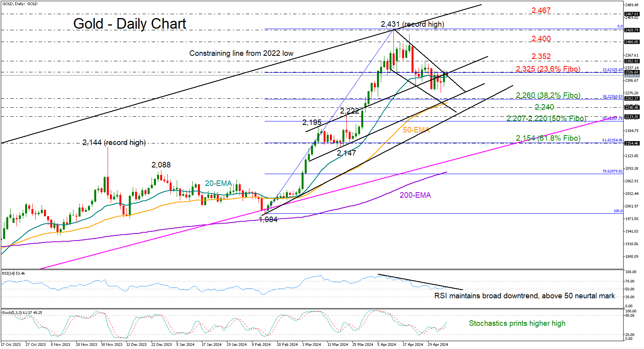Select 'Stochastics prints higher high' annotation

517,323
